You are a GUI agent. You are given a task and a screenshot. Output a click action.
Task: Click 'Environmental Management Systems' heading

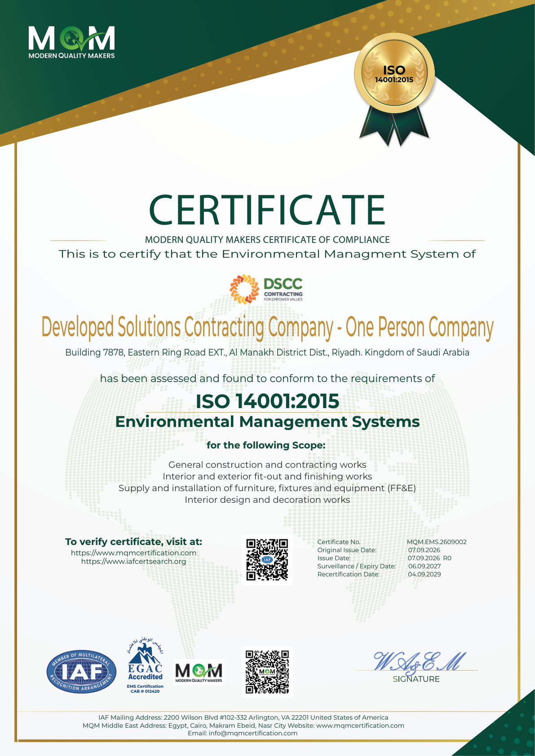click(x=267, y=422)
